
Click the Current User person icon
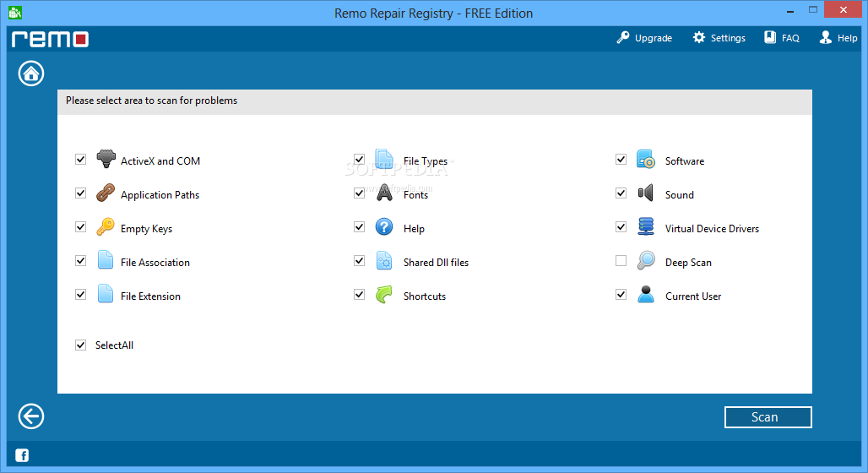(x=645, y=294)
